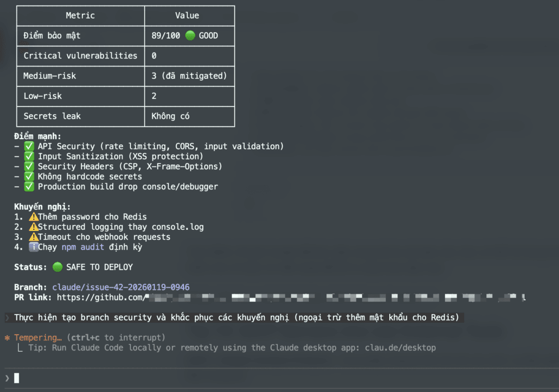
Task: Click the warning icon beside Timeout for webhook
Action: click(33, 237)
